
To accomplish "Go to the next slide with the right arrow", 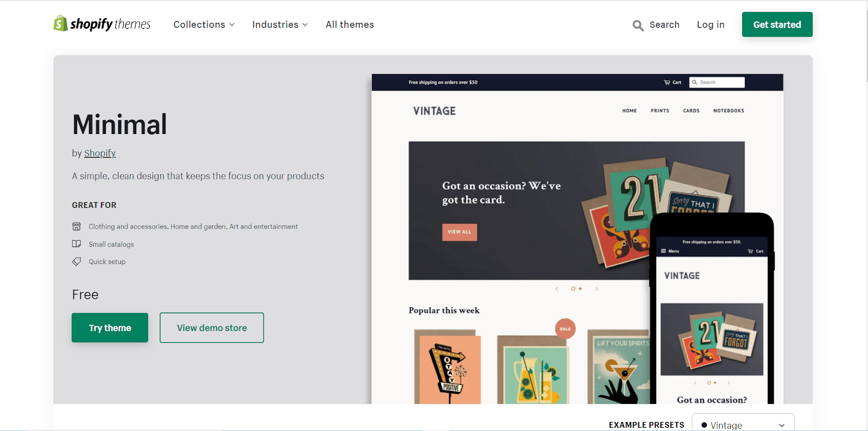I will click(597, 289).
